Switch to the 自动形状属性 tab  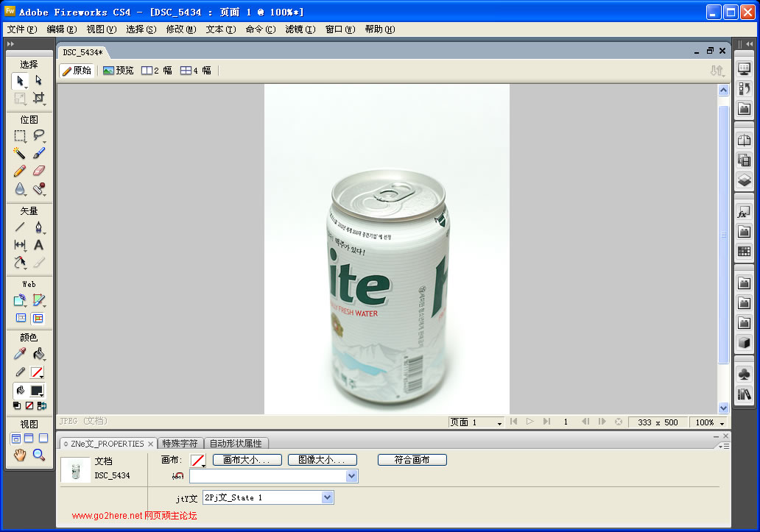click(236, 444)
